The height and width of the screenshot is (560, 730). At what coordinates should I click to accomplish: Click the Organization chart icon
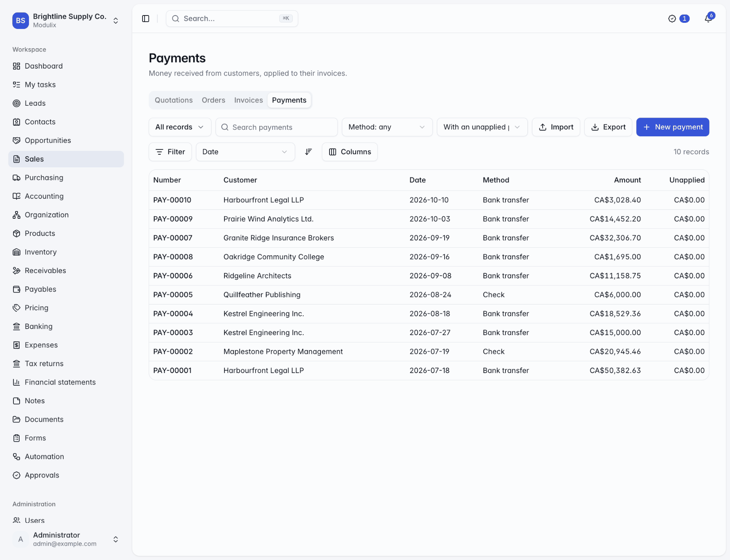click(16, 215)
